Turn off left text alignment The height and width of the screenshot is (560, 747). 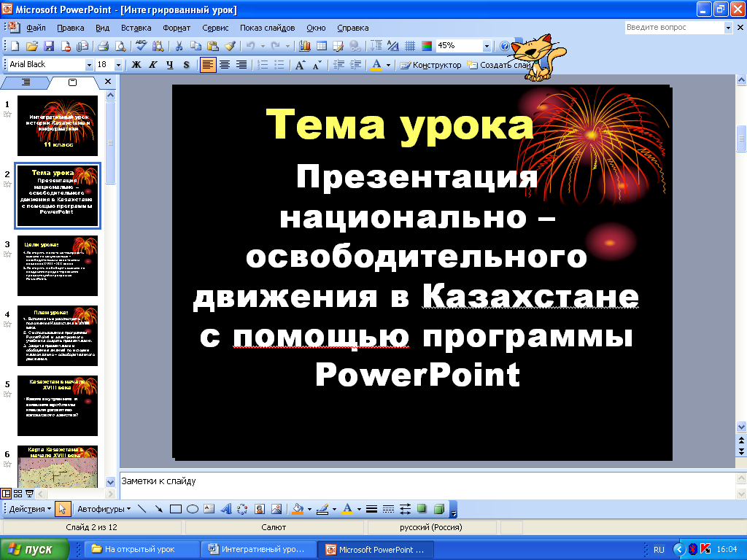click(x=208, y=65)
